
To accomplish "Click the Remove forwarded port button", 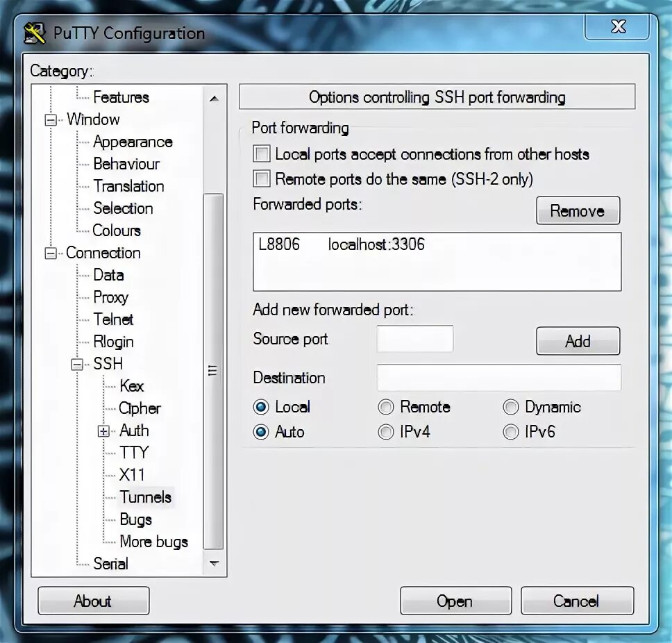I will pos(578,210).
